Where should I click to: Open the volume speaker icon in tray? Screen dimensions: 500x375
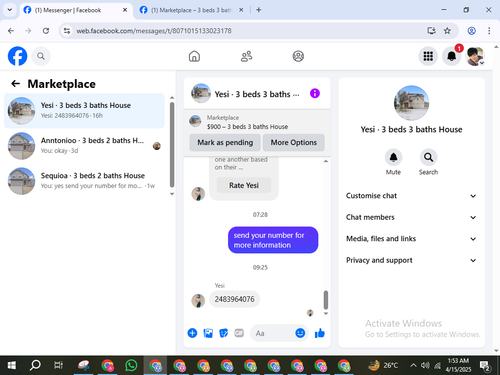425,365
